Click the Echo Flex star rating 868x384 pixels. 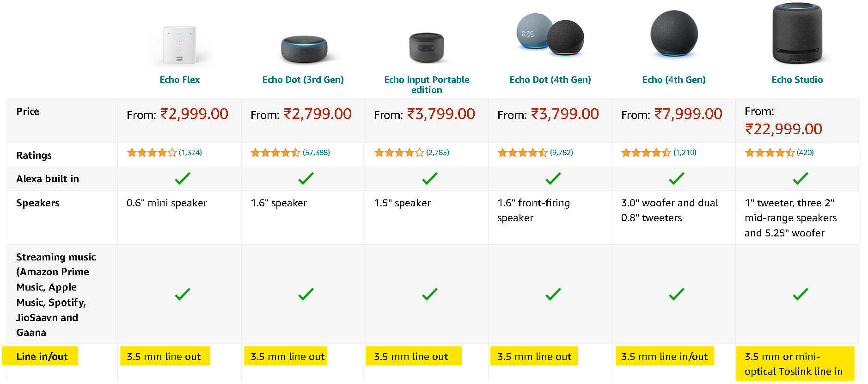coord(152,153)
